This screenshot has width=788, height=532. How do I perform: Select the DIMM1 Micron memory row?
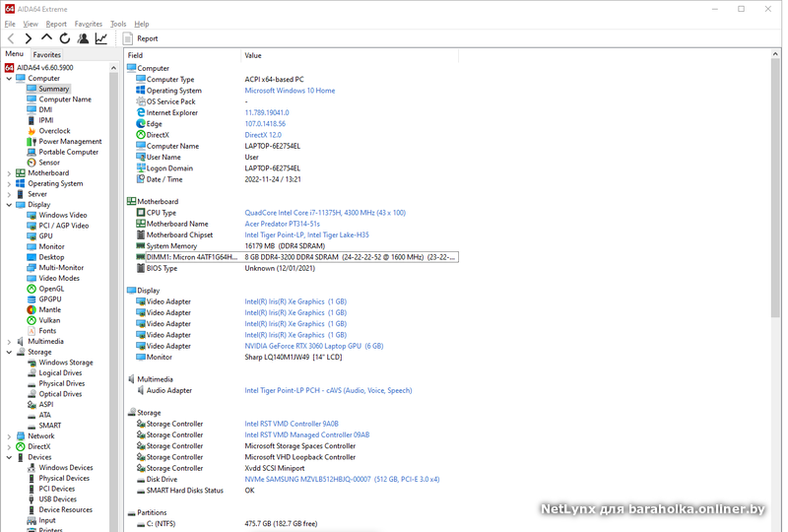point(296,257)
